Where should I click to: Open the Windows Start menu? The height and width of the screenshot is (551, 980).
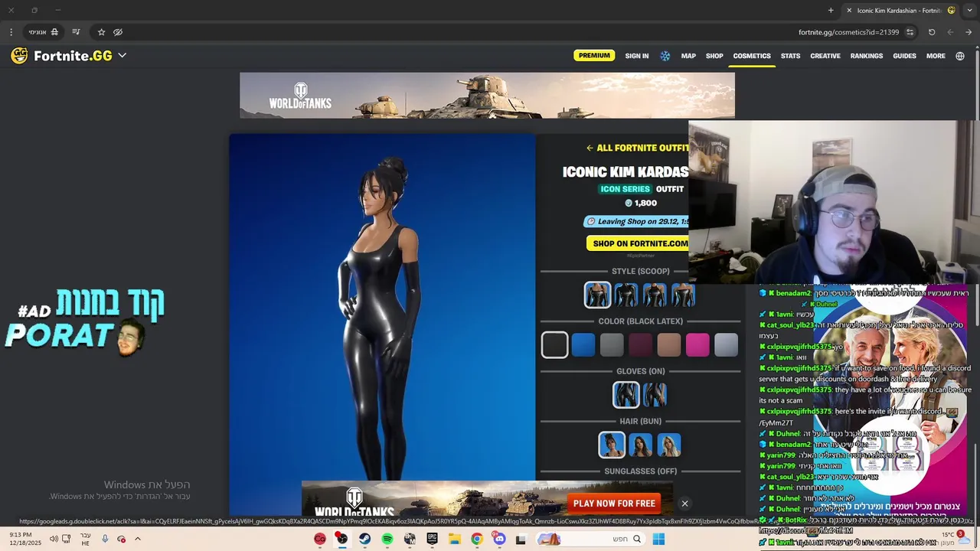[x=658, y=539]
